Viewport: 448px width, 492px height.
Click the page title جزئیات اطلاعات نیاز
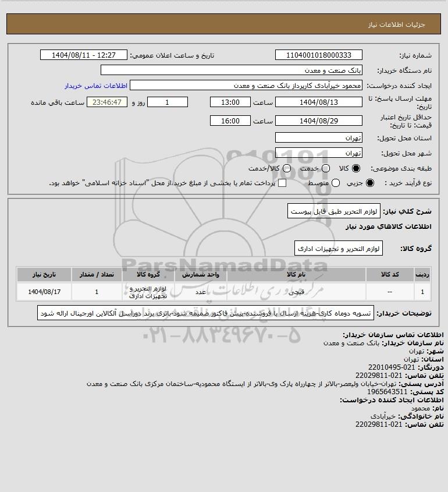(397, 24)
